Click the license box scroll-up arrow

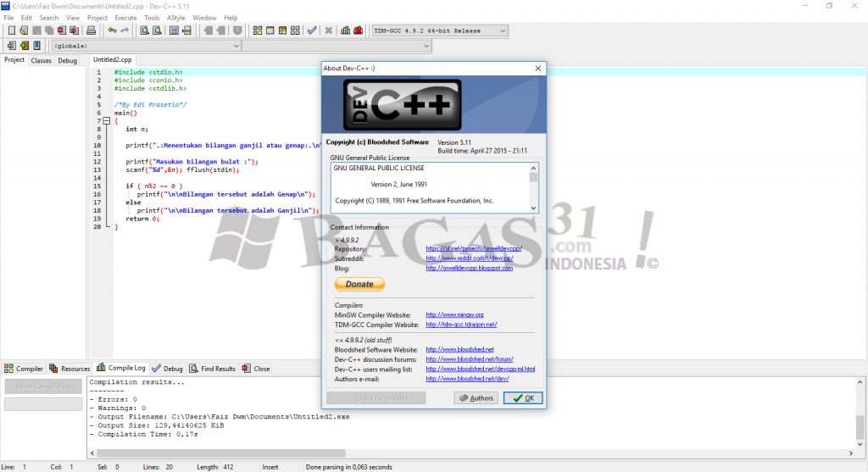pyautogui.click(x=534, y=168)
